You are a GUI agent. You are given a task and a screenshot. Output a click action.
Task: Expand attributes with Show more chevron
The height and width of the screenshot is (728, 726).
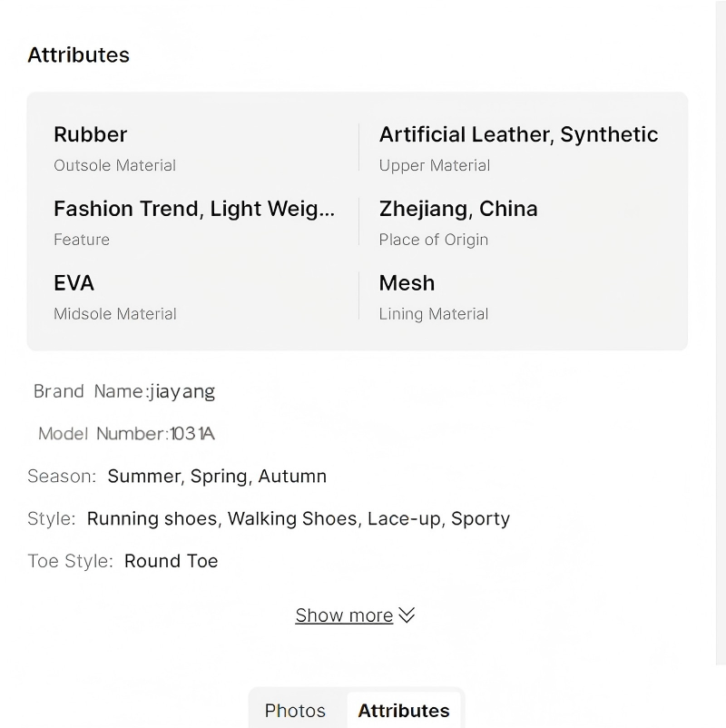[x=407, y=615]
